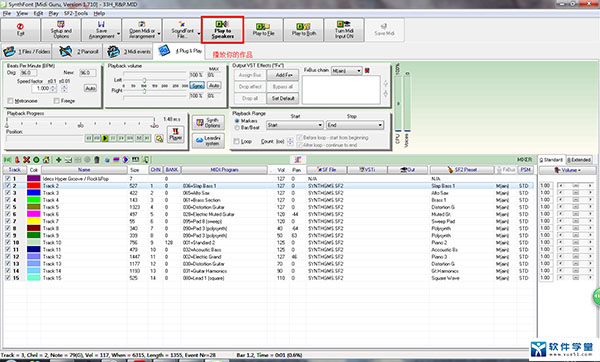Image resolution: width=600 pixels, height=362 pixels.
Task: Switch to the 3 Midi events tab
Action: click(x=128, y=51)
